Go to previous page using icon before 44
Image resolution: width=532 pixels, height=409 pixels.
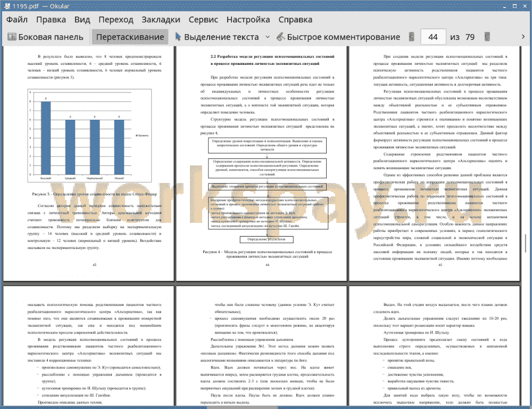coord(412,37)
